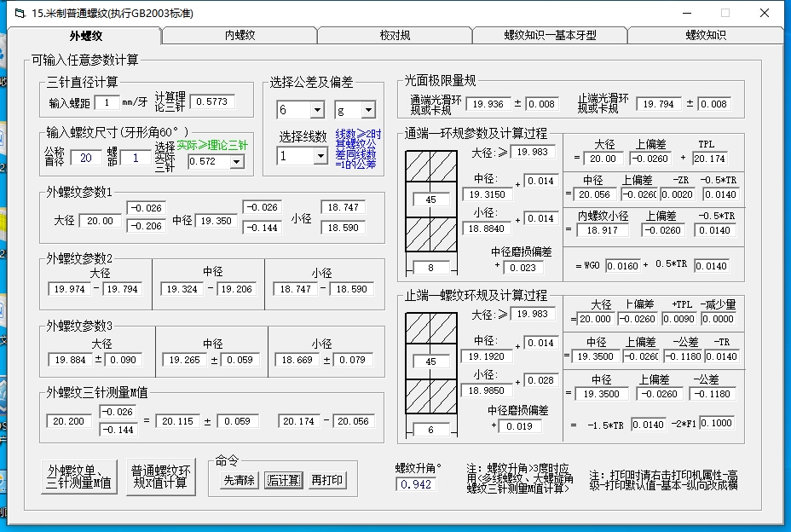Switch to the 内螺纹 tab
Image resolution: width=791 pixels, height=532 pixels.
(x=240, y=36)
